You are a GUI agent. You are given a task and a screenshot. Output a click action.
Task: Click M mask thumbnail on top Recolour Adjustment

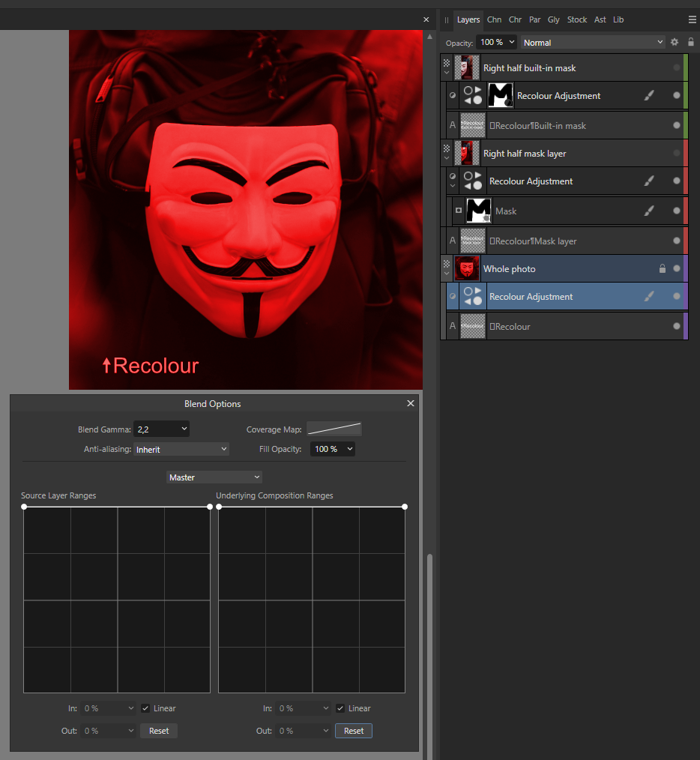click(501, 95)
